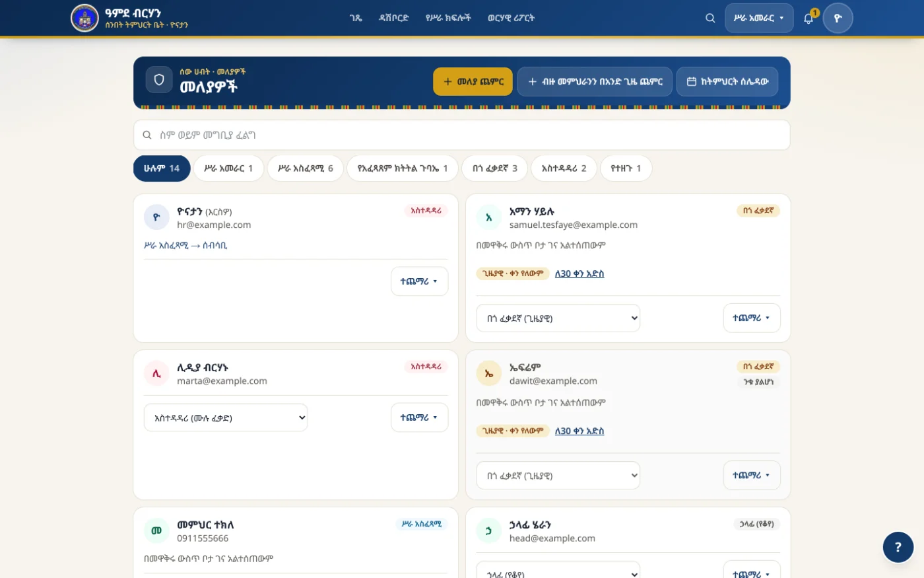Image resolution: width=924 pixels, height=578 pixels.
Task: Click the yellow መለያ ጨምር button
Action: pyautogui.click(x=473, y=82)
